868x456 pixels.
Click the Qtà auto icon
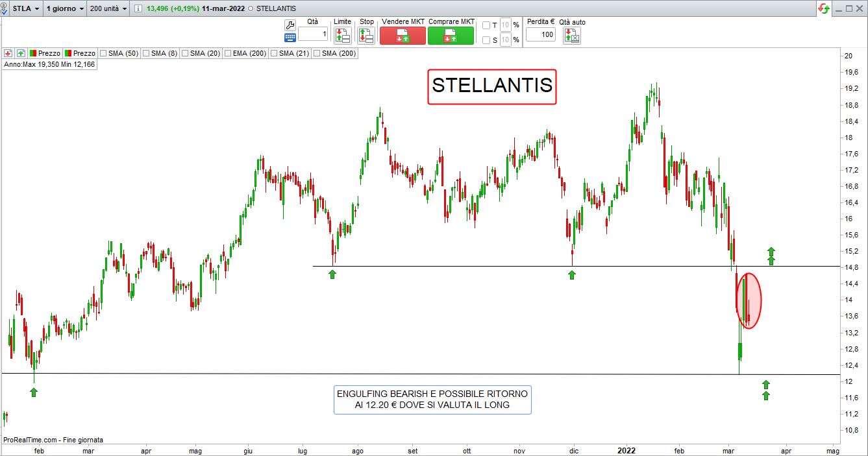click(x=572, y=36)
